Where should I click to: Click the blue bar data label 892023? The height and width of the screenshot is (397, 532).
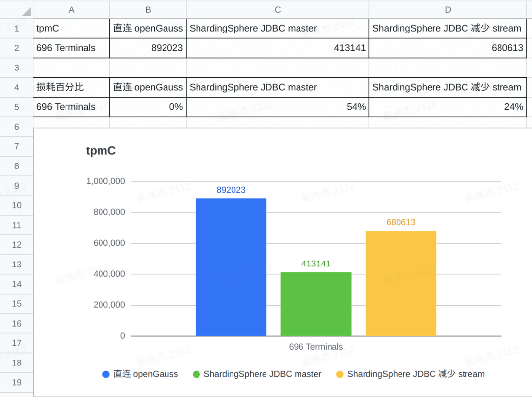[x=231, y=190]
